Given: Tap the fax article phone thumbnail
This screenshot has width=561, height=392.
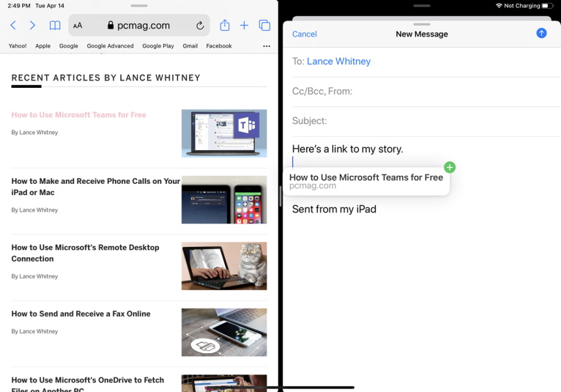Looking at the screenshot, I should coord(224,332).
